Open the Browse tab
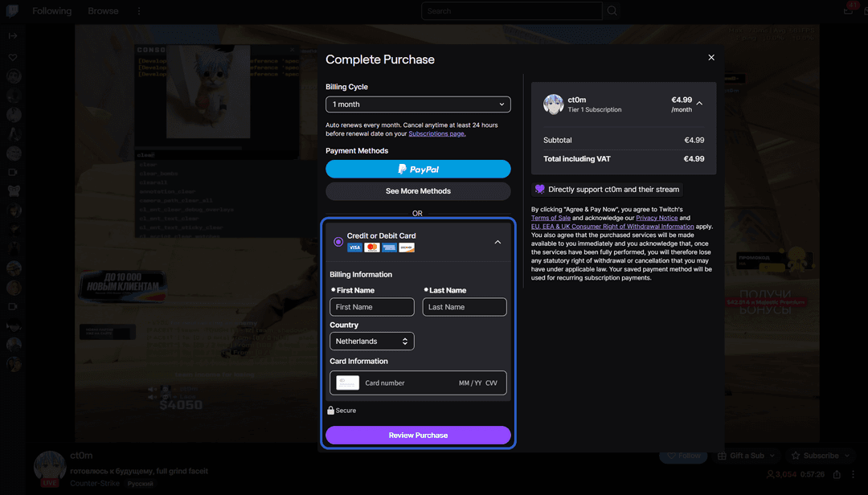The height and width of the screenshot is (495, 868). click(103, 11)
